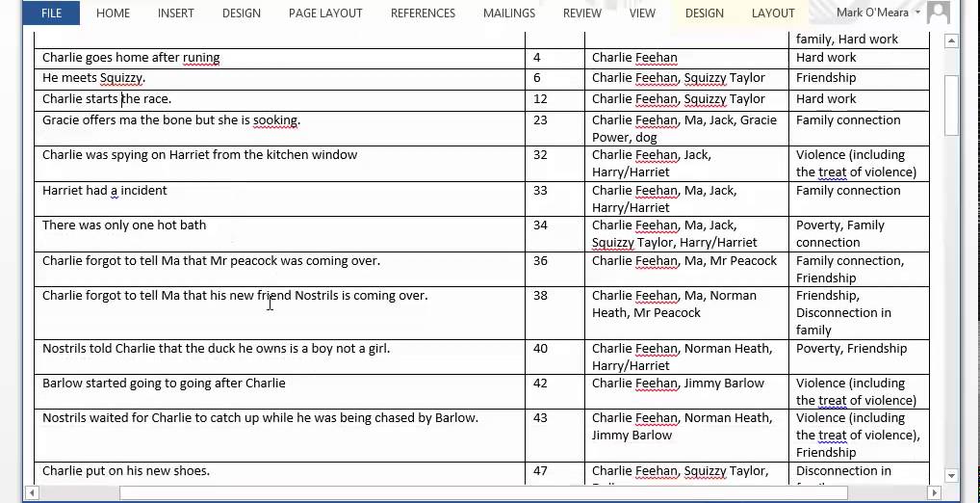Click the Violence theme cell in page 32 row
The height and width of the screenshot is (503, 980).
point(859,163)
